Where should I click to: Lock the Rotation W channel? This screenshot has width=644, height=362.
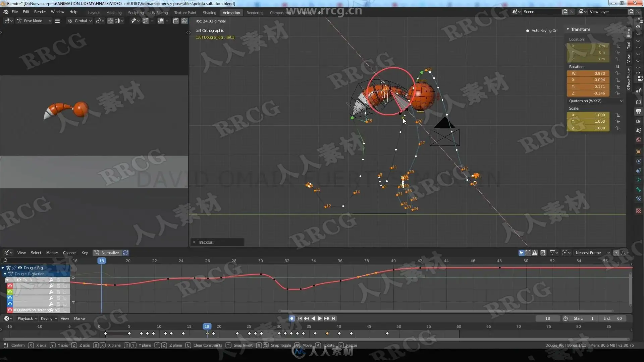coord(618,73)
